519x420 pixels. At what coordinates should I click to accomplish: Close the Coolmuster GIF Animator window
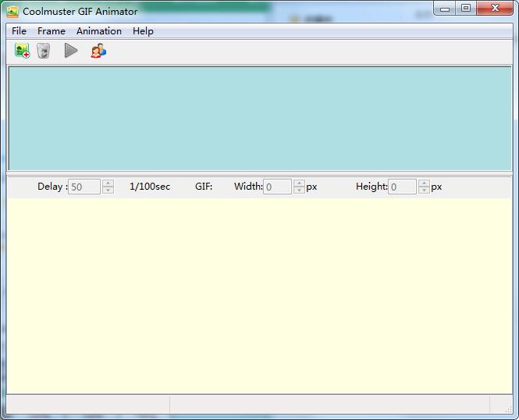point(495,9)
